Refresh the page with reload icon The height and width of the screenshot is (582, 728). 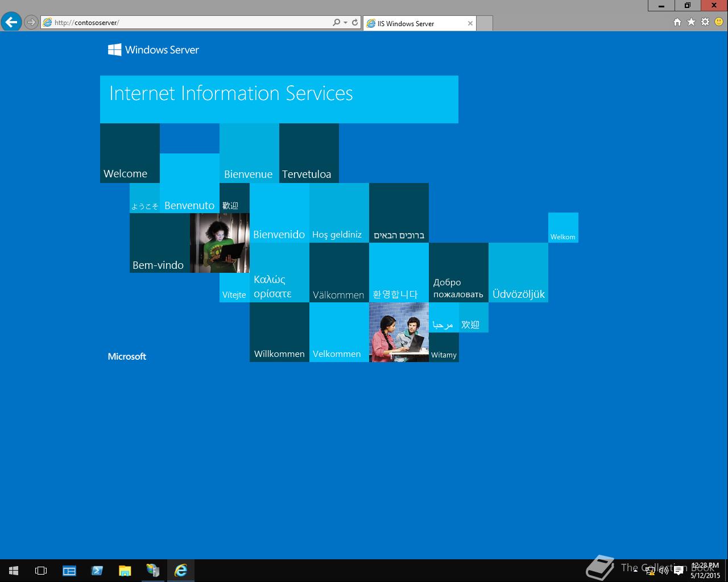tap(355, 23)
